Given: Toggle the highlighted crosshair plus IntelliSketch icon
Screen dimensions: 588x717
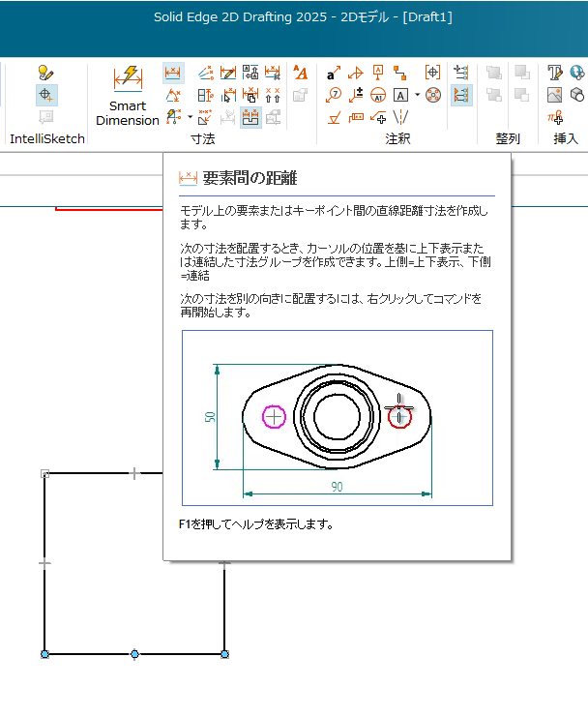Looking at the screenshot, I should 46,95.
